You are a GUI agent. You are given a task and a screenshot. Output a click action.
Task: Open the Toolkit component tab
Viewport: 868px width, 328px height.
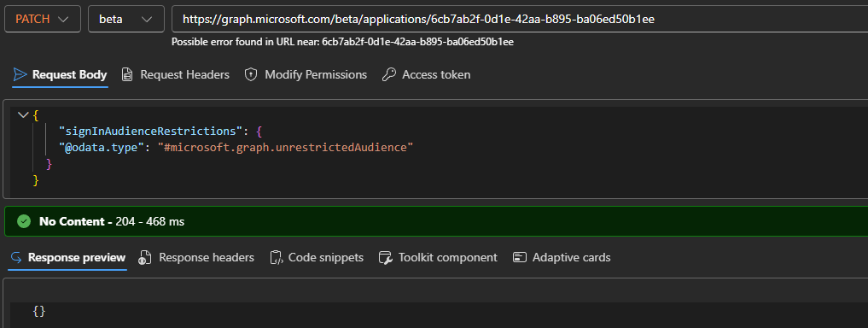click(x=438, y=258)
